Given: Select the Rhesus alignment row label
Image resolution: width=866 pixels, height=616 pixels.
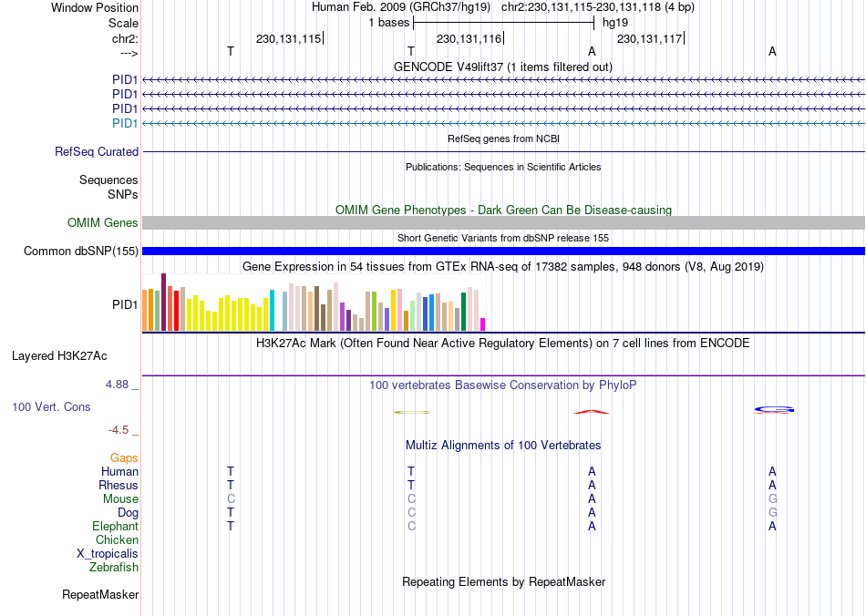Looking at the screenshot, I should click(119, 485).
